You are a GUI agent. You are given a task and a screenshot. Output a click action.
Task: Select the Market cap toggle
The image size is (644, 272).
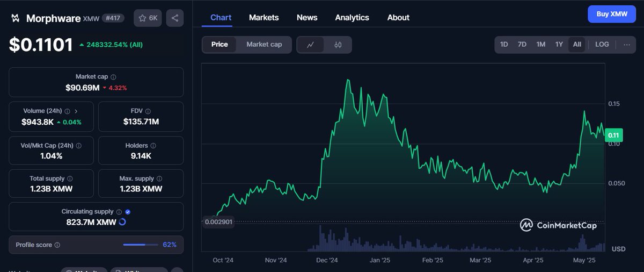click(x=264, y=45)
